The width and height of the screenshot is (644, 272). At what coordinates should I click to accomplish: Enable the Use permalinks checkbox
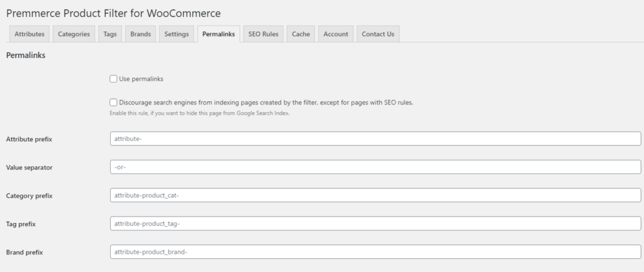114,79
